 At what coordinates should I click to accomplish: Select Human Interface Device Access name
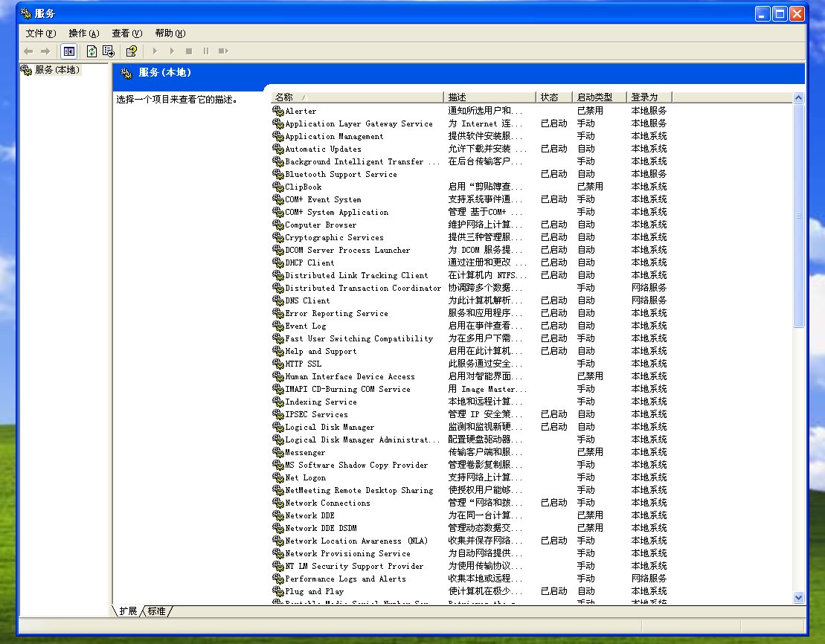coord(350,376)
